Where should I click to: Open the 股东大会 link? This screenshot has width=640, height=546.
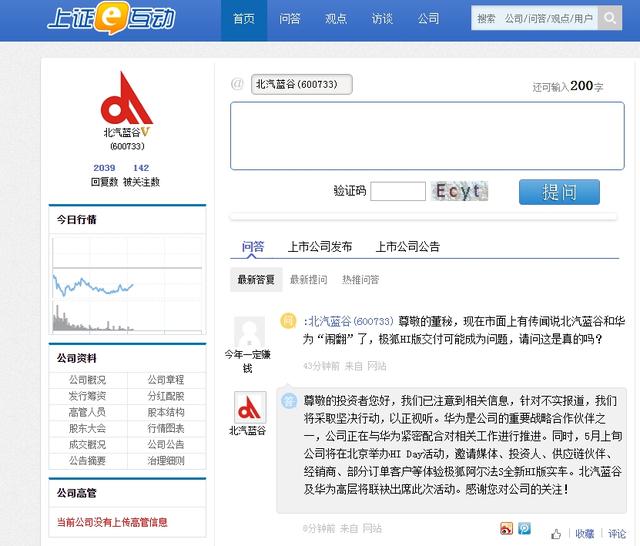[x=87, y=428]
